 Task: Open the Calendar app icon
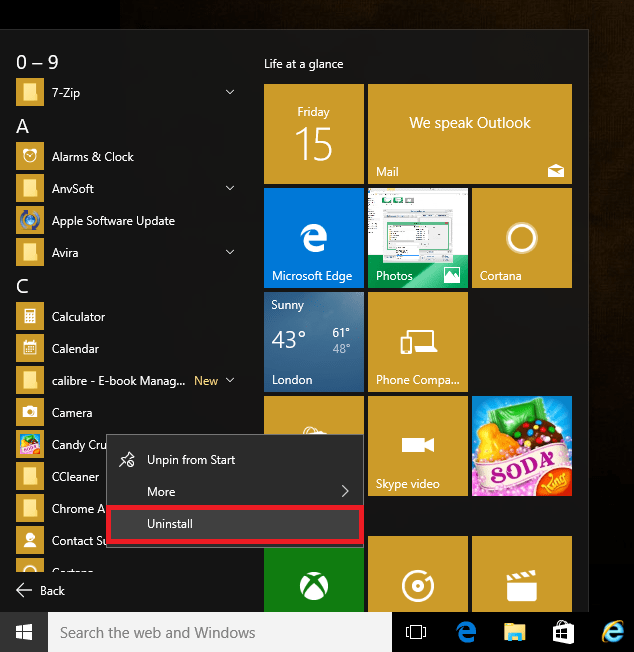click(x=30, y=348)
